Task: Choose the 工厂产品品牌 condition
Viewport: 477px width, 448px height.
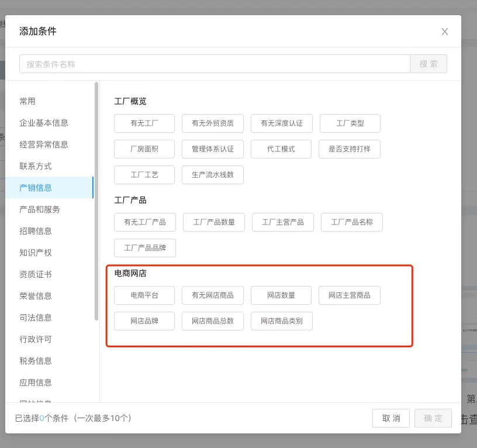Action: [144, 248]
